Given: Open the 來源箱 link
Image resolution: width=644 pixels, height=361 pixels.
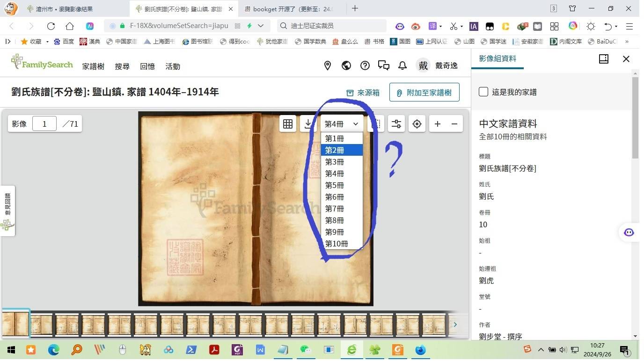Looking at the screenshot, I should pos(363,93).
